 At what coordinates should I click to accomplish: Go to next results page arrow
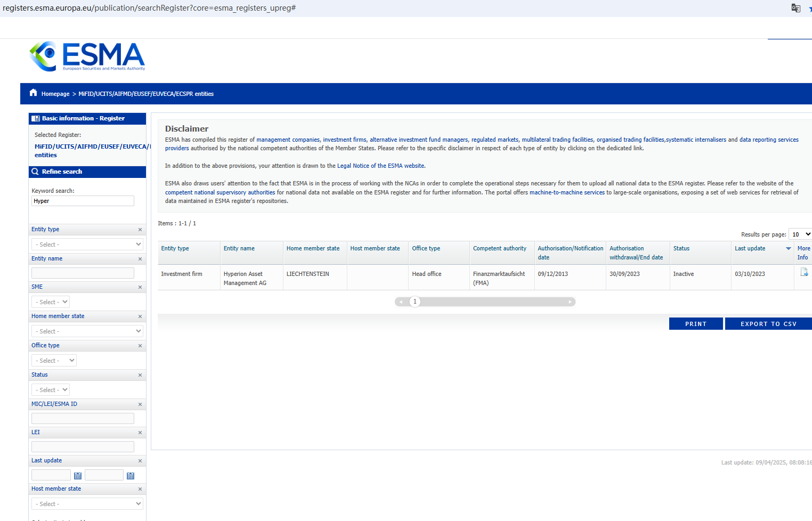tap(570, 302)
